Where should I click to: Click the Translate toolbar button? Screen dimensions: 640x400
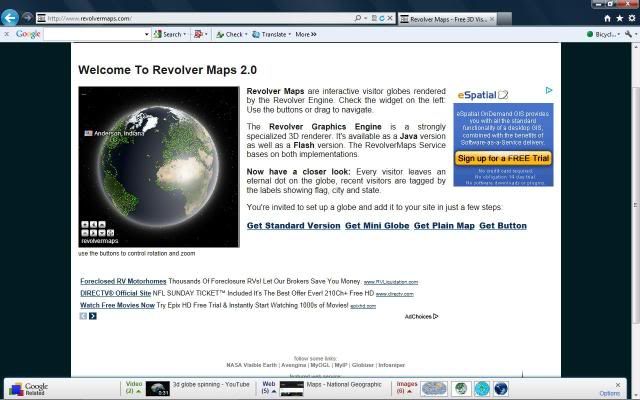[269, 35]
